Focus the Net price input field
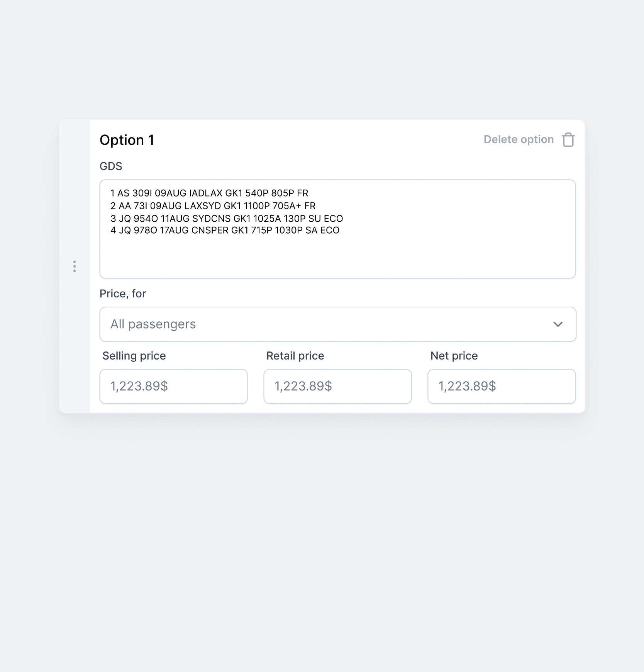This screenshot has height=672, width=644. [502, 386]
